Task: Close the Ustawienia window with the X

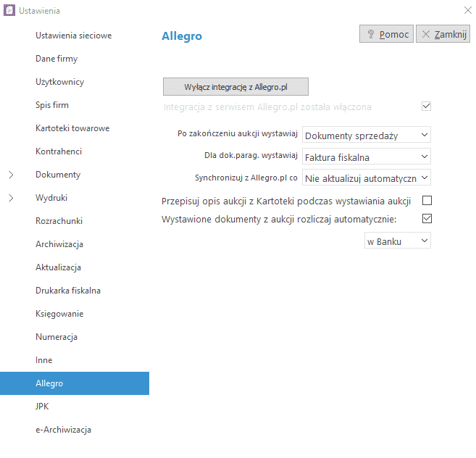Action: click(468, 10)
